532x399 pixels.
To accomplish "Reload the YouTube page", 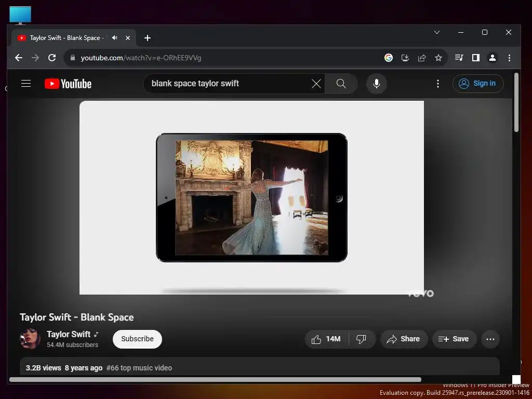I will tap(52, 58).
